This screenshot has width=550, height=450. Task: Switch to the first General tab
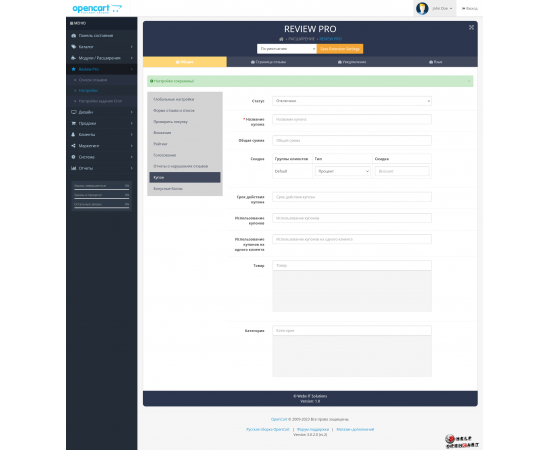point(185,62)
